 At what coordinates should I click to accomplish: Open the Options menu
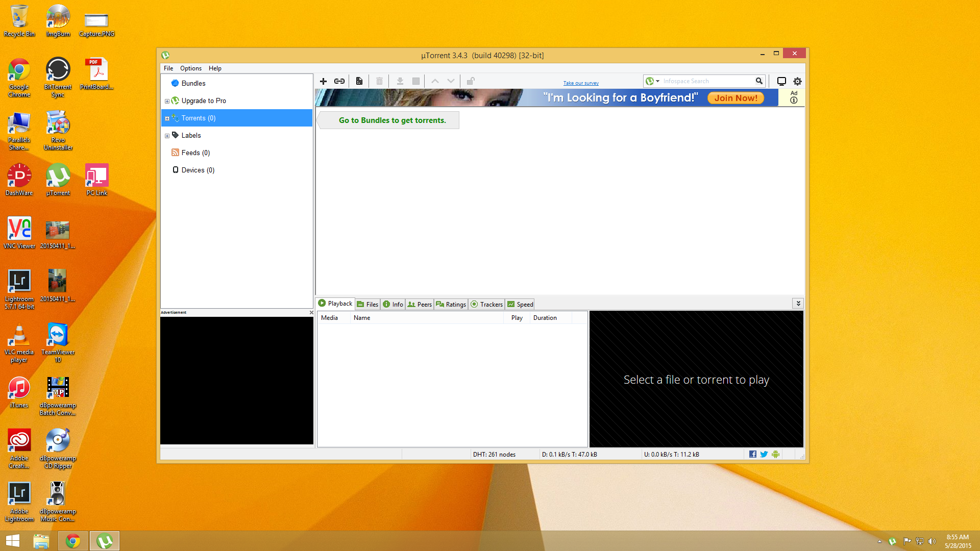point(191,68)
